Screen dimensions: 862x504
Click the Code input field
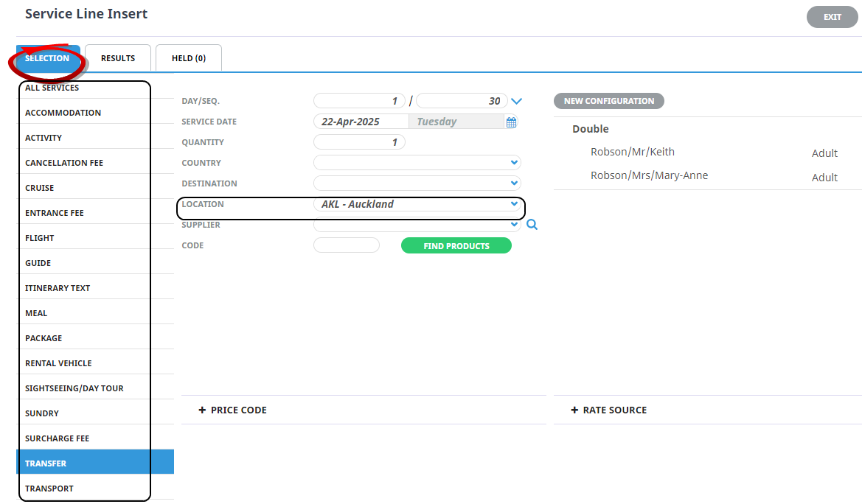tap(347, 245)
